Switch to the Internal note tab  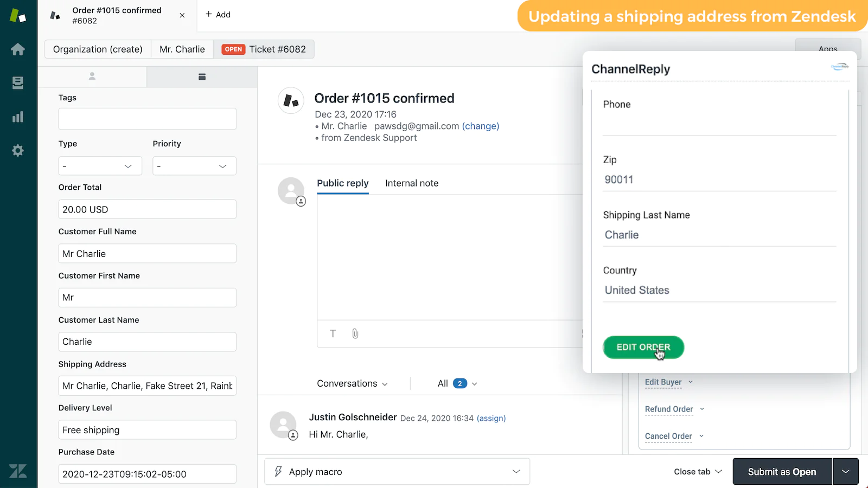point(412,183)
